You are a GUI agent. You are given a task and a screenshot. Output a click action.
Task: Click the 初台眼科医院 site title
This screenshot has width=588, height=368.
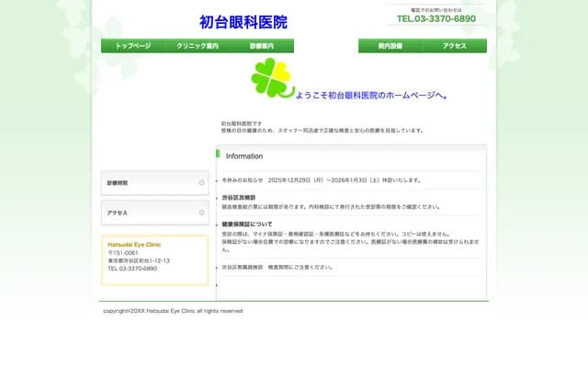pyautogui.click(x=243, y=22)
